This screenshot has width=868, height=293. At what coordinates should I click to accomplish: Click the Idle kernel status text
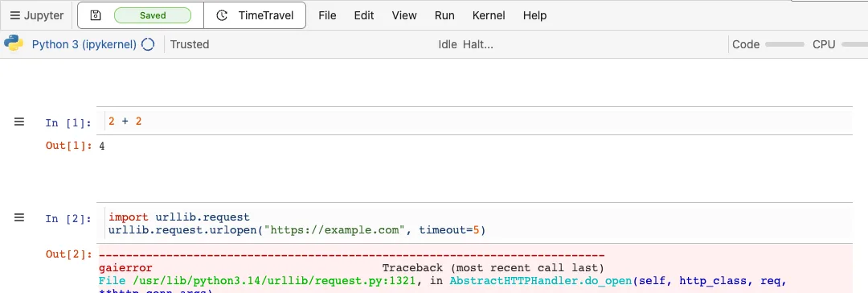click(448, 44)
